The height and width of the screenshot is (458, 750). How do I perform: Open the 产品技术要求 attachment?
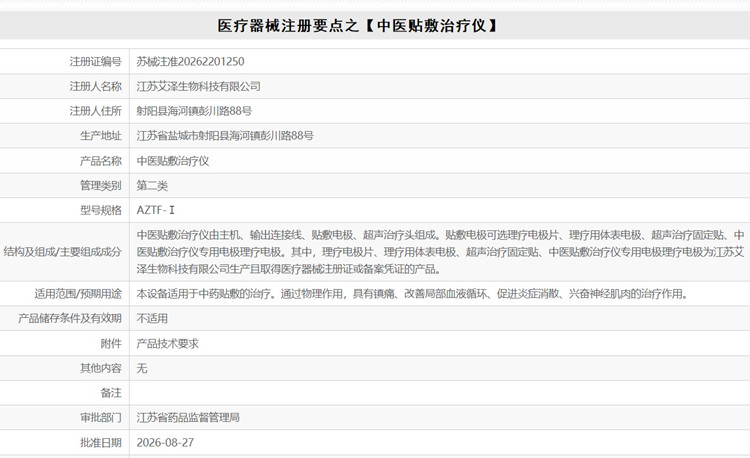coord(167,344)
